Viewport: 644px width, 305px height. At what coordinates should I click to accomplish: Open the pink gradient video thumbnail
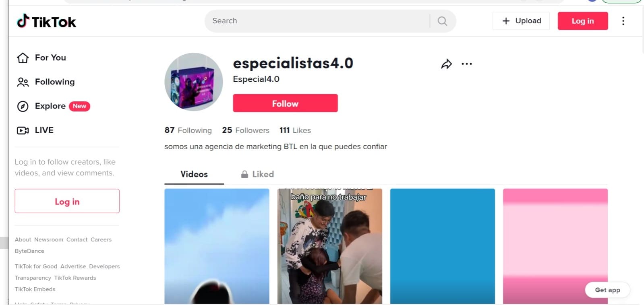point(555,246)
